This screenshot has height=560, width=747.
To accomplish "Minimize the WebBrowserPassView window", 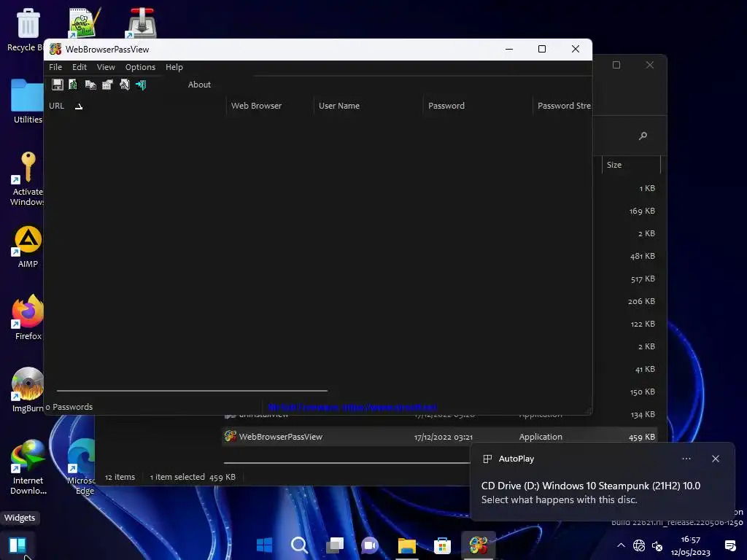I will click(509, 49).
